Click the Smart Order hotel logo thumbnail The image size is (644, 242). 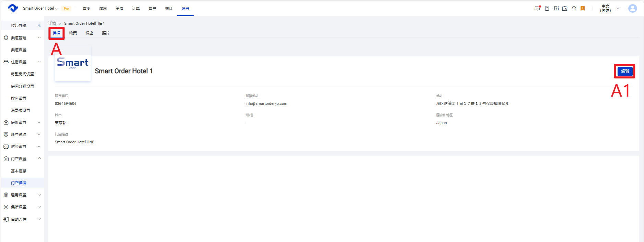[x=73, y=63]
